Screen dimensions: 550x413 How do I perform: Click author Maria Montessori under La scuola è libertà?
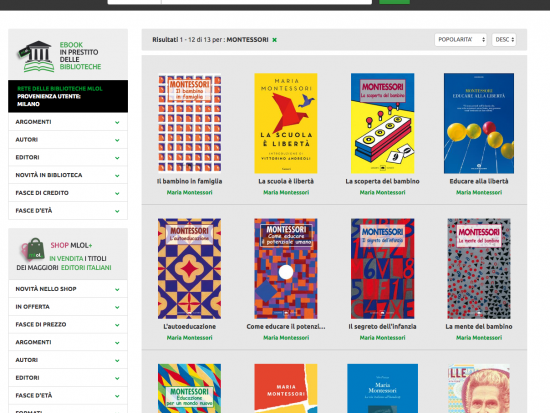[286, 192]
